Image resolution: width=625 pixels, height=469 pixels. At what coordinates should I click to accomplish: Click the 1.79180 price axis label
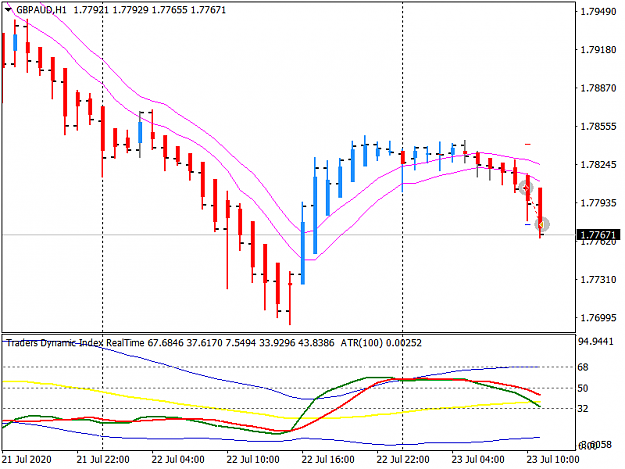(x=598, y=50)
